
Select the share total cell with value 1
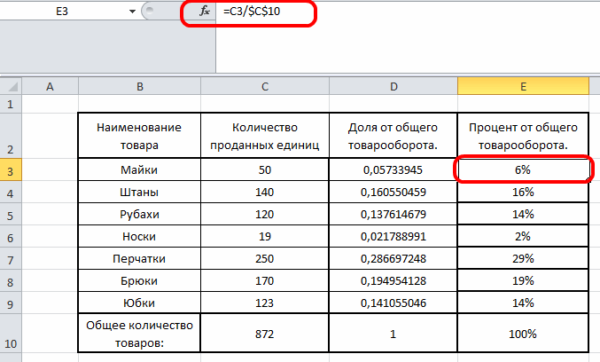point(393,333)
